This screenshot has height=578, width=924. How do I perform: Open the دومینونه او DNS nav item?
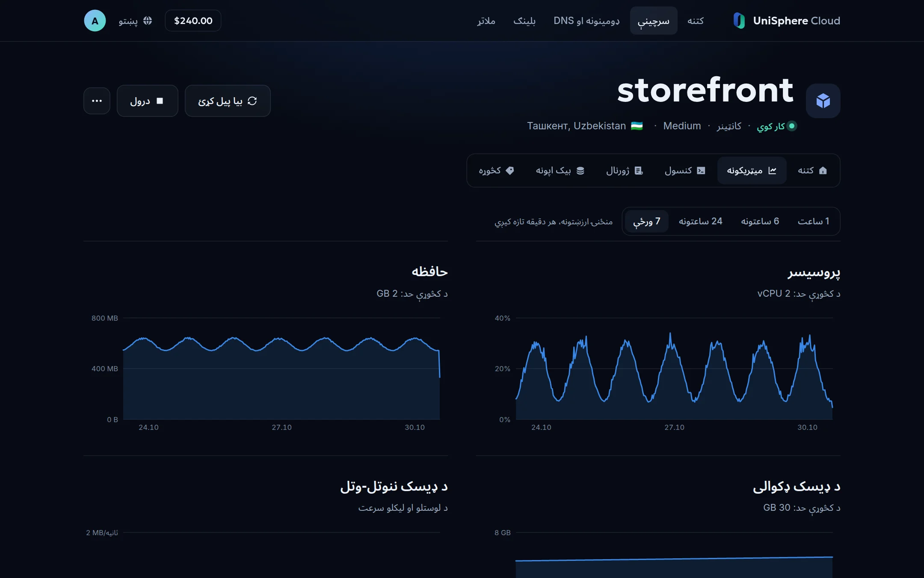[586, 21]
